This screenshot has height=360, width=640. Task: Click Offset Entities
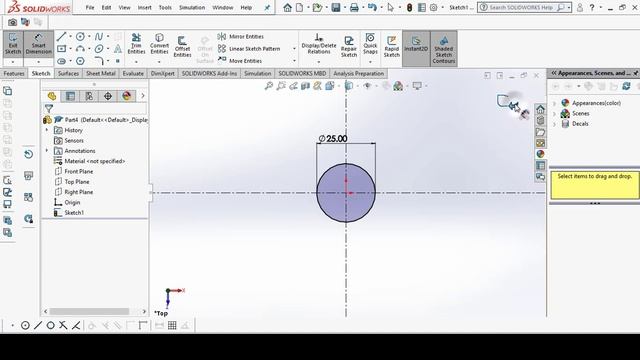coord(182,46)
